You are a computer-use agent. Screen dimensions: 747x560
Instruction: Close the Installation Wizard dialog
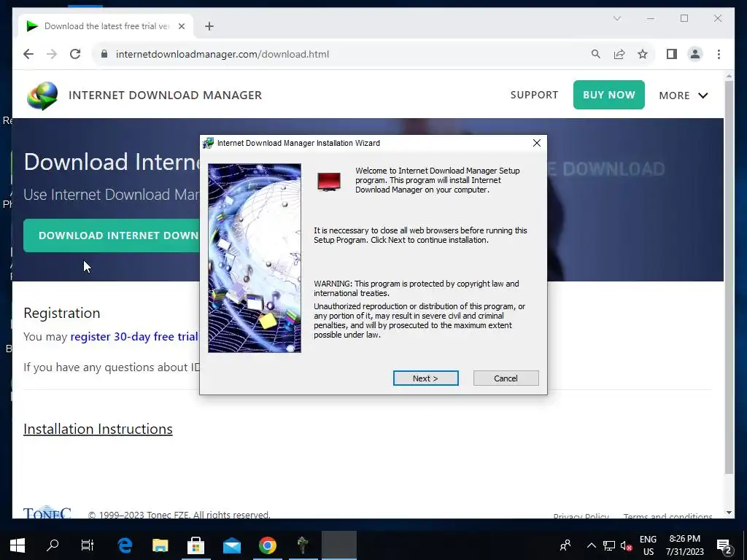537,143
